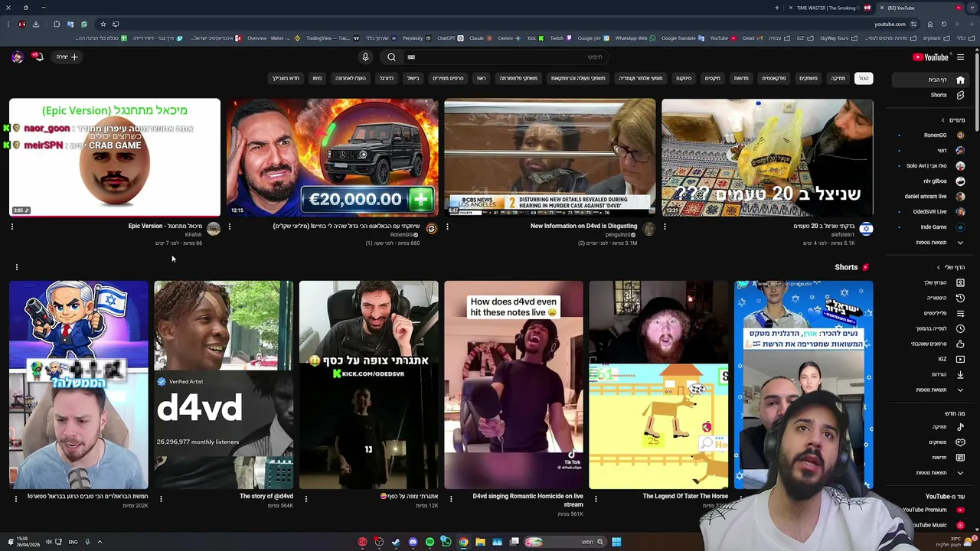Click the create plus button
This screenshot has width=980, height=551.
(67, 57)
